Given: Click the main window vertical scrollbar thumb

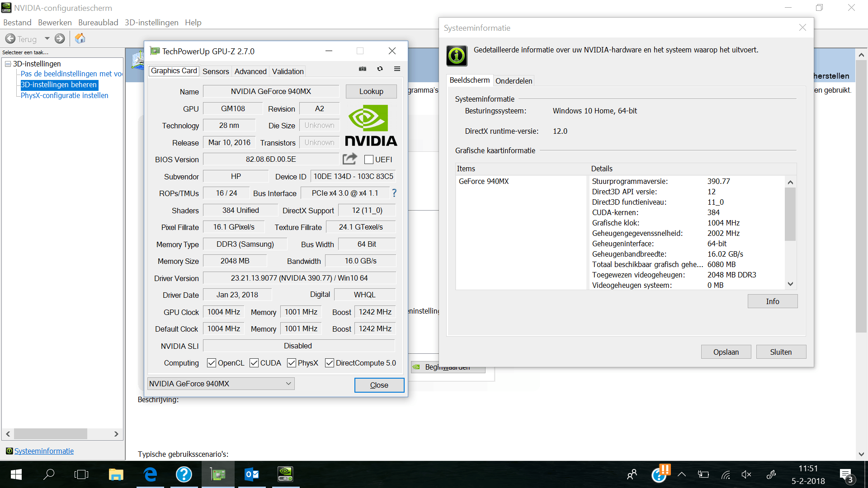Looking at the screenshot, I should [x=861, y=197].
